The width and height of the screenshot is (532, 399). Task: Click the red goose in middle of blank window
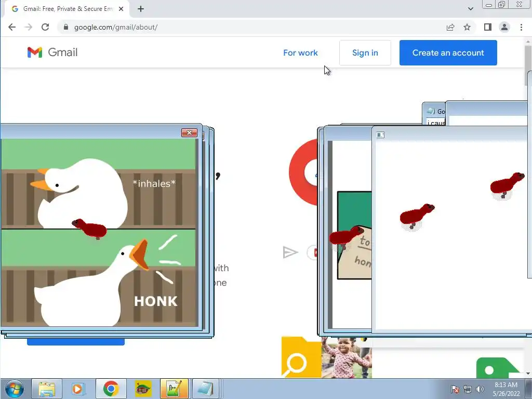(x=417, y=217)
